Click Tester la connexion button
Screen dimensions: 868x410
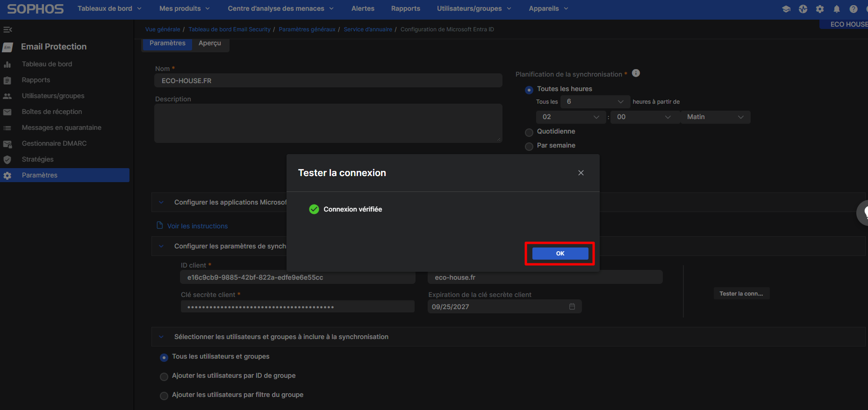(741, 294)
